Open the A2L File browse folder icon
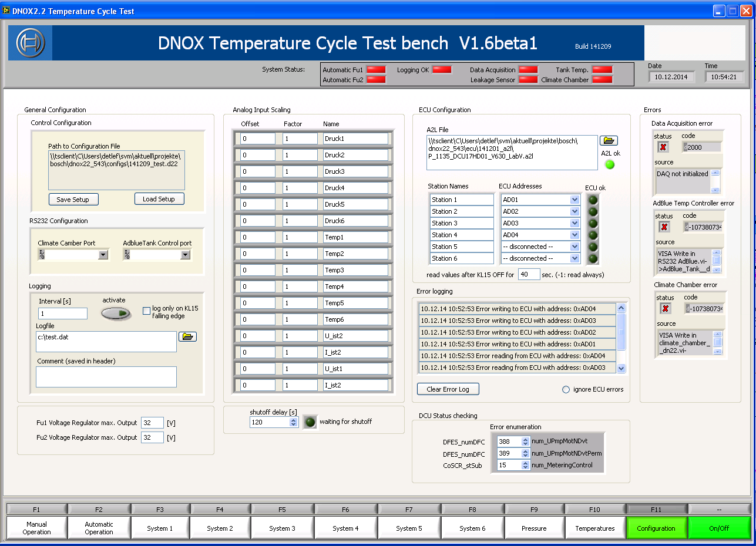Viewport: 756px width, 546px height. click(x=609, y=141)
